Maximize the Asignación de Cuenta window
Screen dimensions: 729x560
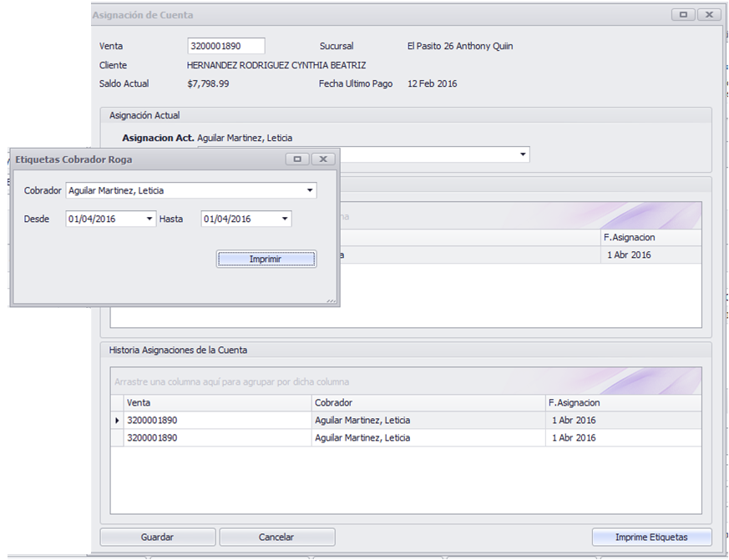[683, 15]
